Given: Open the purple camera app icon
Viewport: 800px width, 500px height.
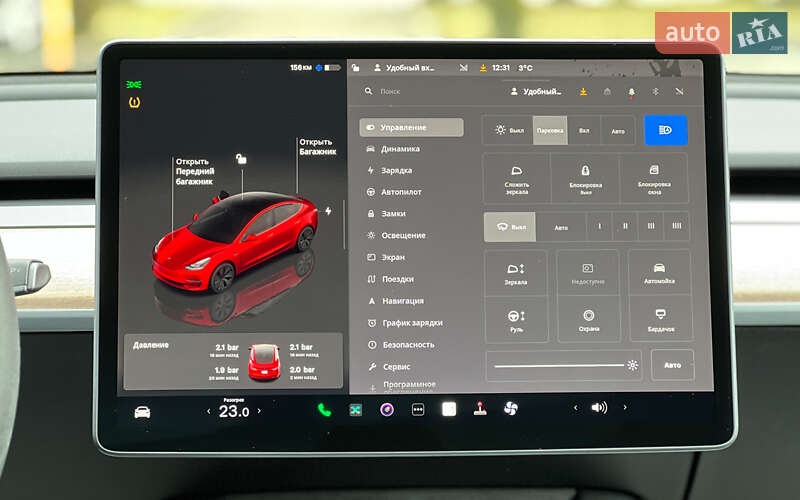Looking at the screenshot, I should point(387,409).
